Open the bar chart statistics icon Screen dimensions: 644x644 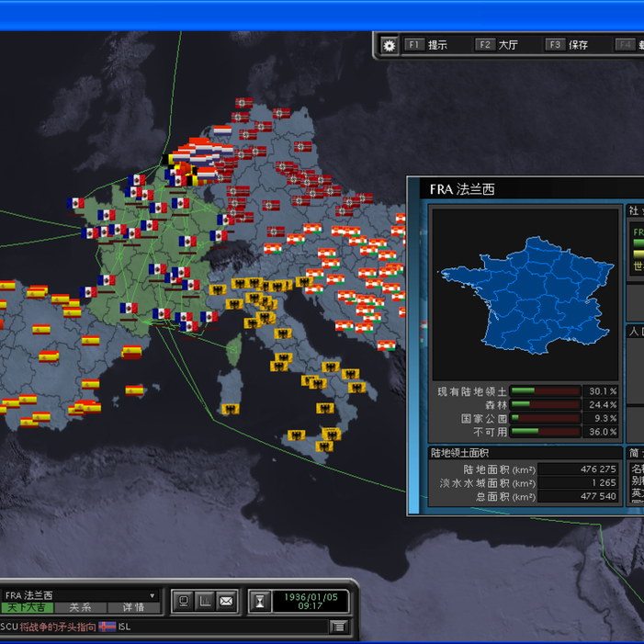tap(205, 602)
